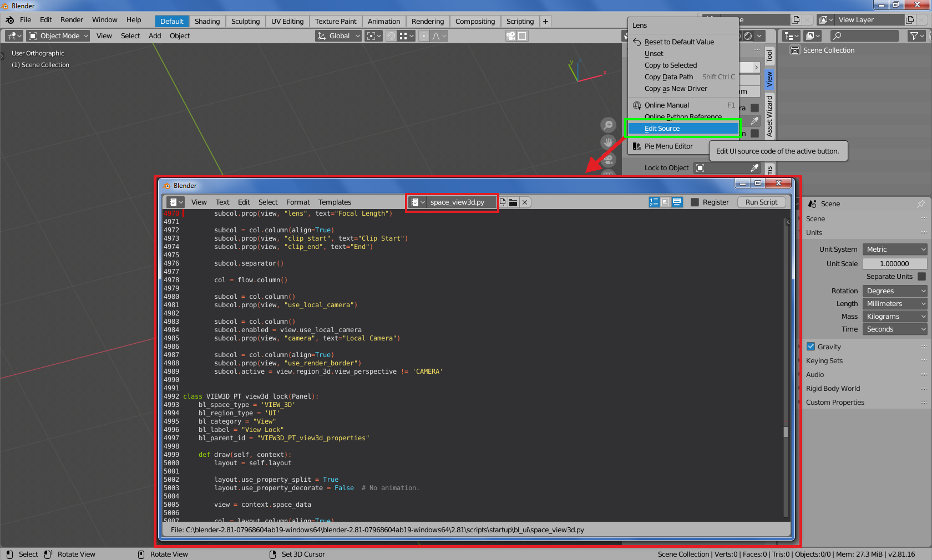This screenshot has height=560, width=932.
Task: Toggle line numbers in the text editor
Action: pos(654,202)
